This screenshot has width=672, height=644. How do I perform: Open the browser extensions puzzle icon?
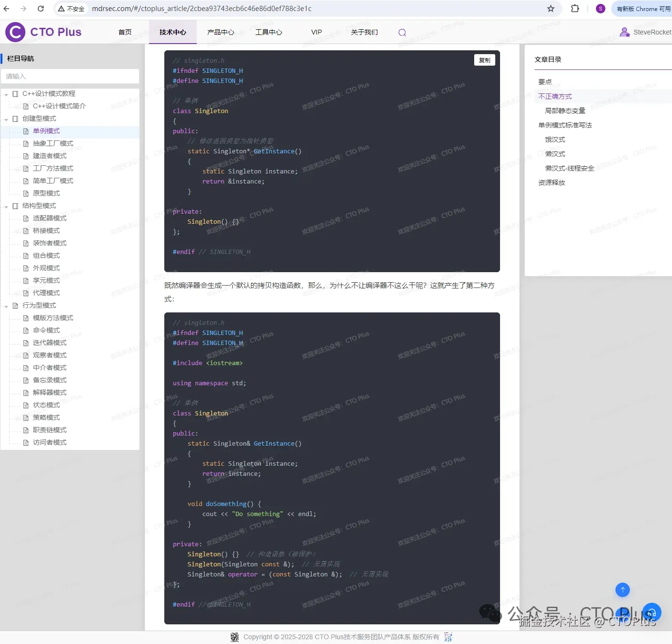(575, 8)
